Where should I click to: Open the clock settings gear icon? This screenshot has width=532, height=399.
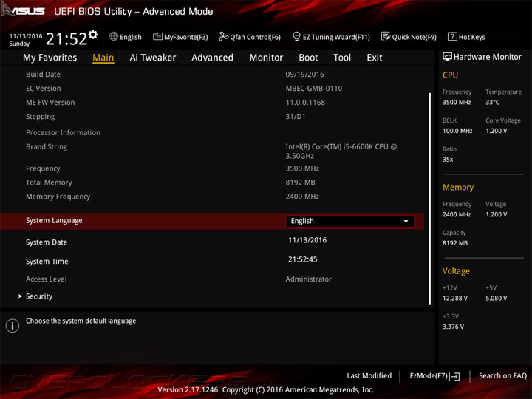[93, 35]
